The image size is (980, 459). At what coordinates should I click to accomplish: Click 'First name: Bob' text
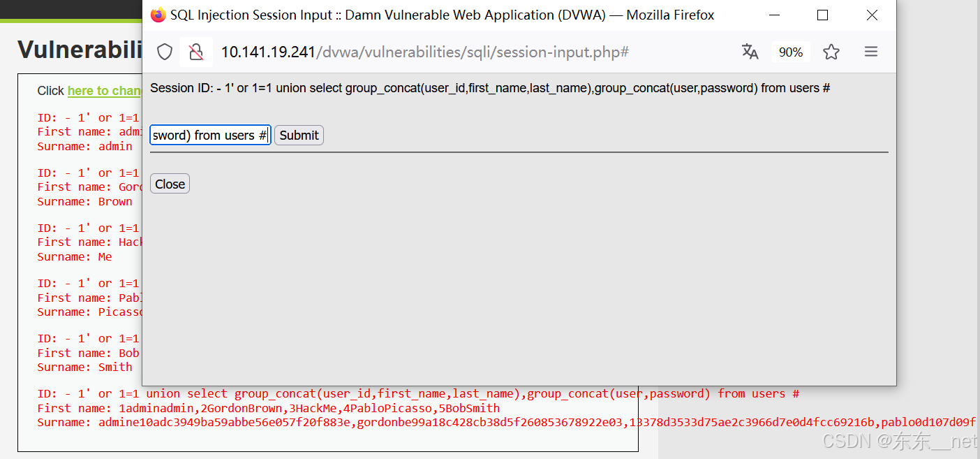[89, 353]
